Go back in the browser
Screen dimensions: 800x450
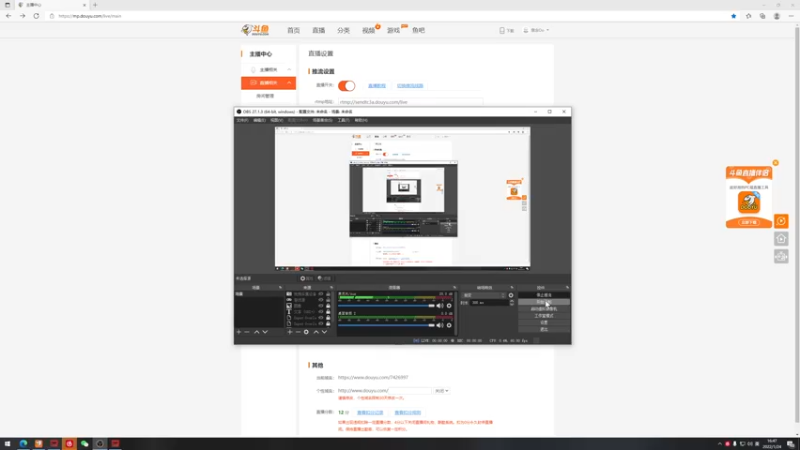(9, 16)
